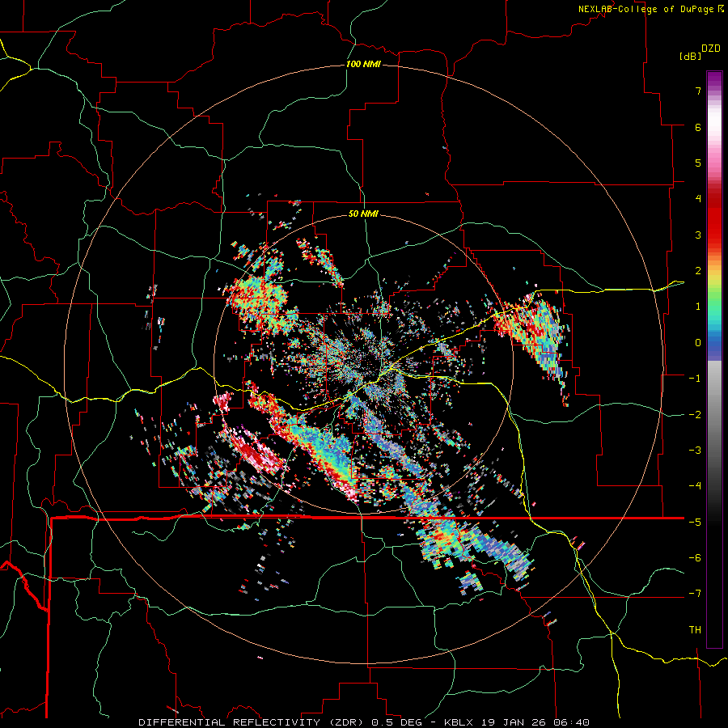Pick the "-3" tick label on scale
728x728 pixels.
[x=695, y=451]
